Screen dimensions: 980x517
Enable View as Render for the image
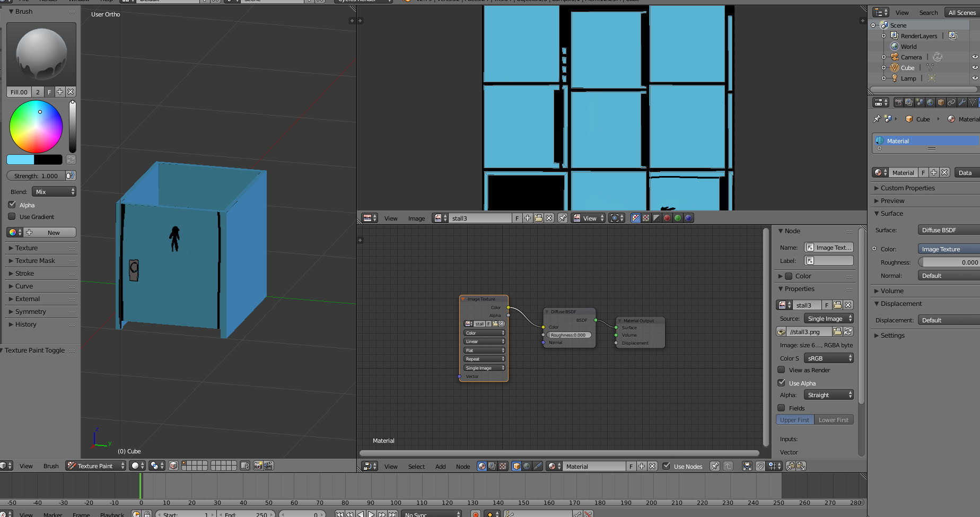coord(781,370)
